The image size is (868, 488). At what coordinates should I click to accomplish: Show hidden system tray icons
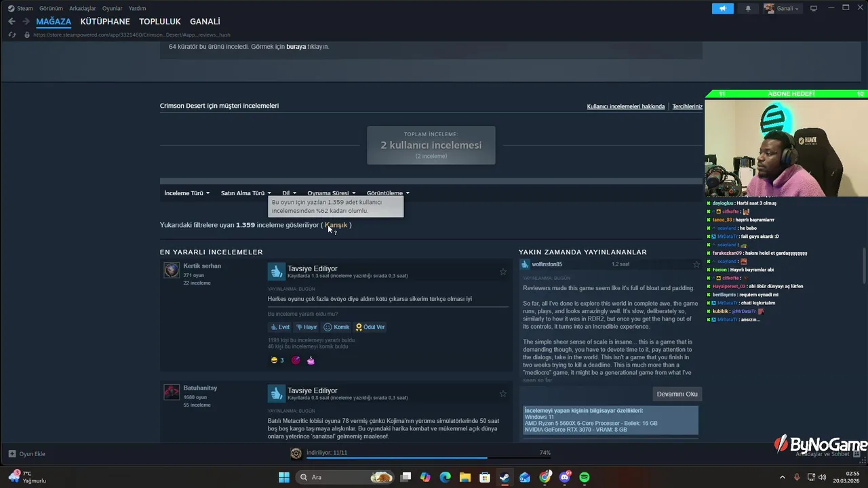(x=782, y=477)
